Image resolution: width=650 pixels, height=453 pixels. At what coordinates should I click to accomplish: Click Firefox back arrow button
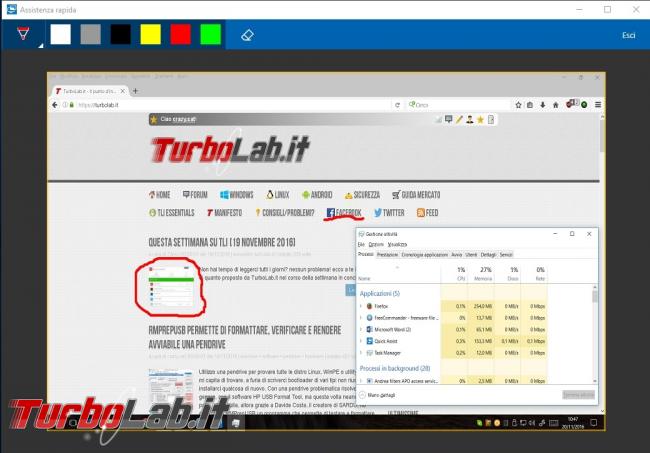pos(55,105)
